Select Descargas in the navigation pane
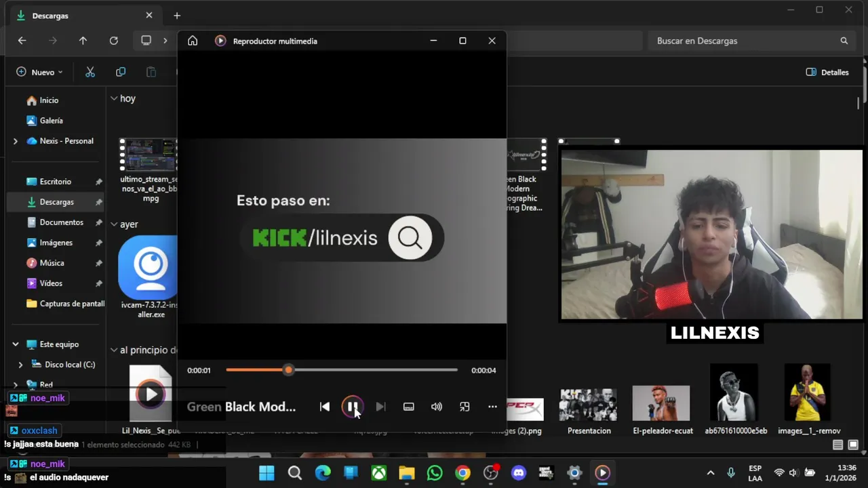Screen dimensions: 868x488 click(x=56, y=202)
